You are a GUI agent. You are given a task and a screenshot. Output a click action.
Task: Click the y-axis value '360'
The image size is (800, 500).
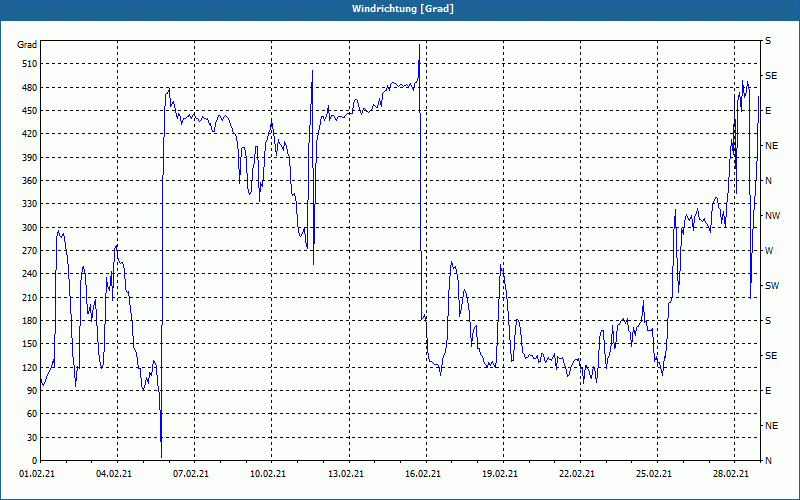[x=30, y=181]
